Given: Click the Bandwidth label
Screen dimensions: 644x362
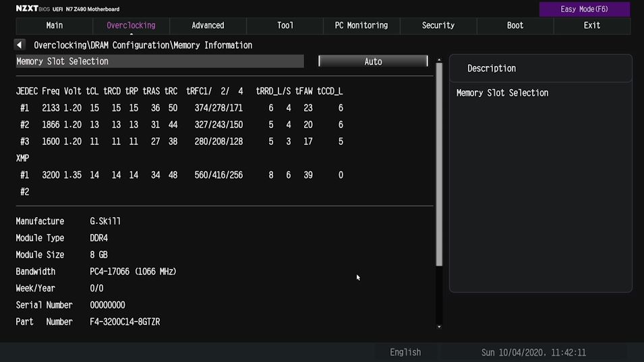Looking at the screenshot, I should pyautogui.click(x=35, y=272).
